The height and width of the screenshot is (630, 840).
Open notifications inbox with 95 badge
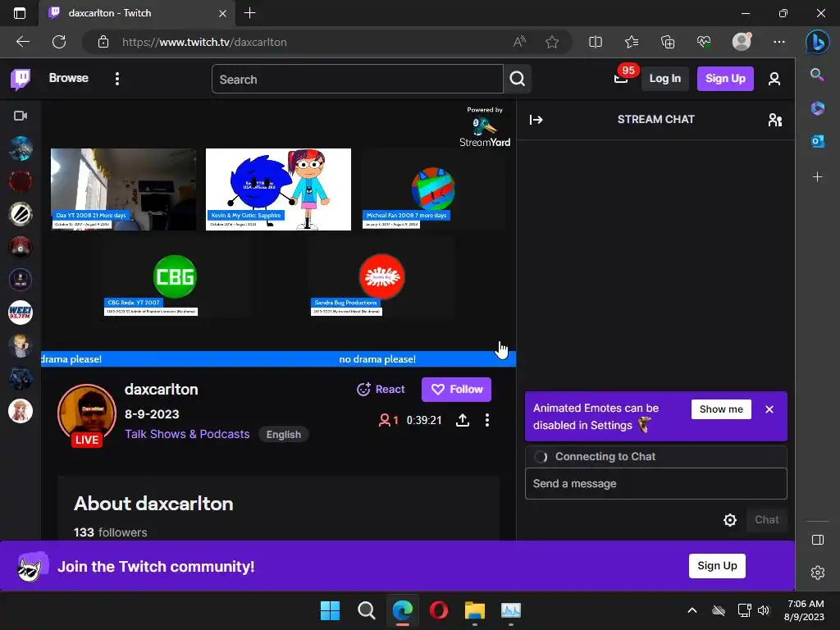(622, 78)
